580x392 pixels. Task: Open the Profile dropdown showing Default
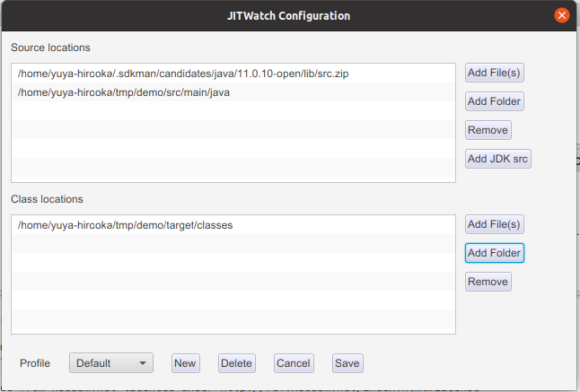point(111,363)
